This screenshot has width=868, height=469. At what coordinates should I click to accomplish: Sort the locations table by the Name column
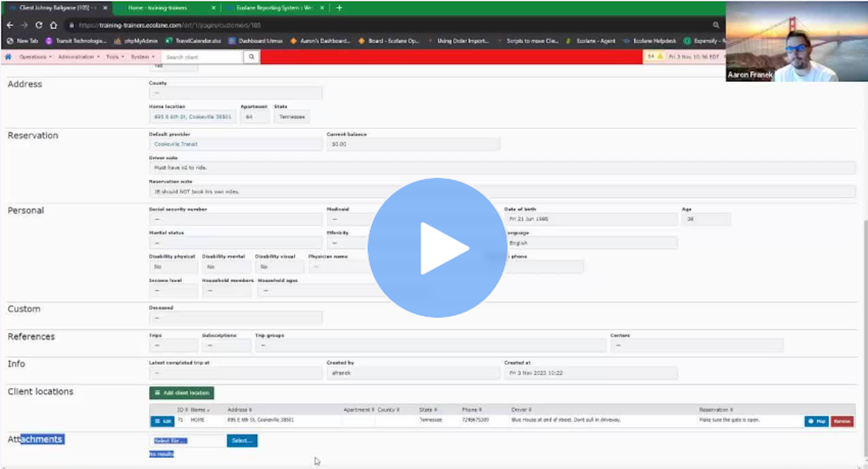tap(198, 410)
